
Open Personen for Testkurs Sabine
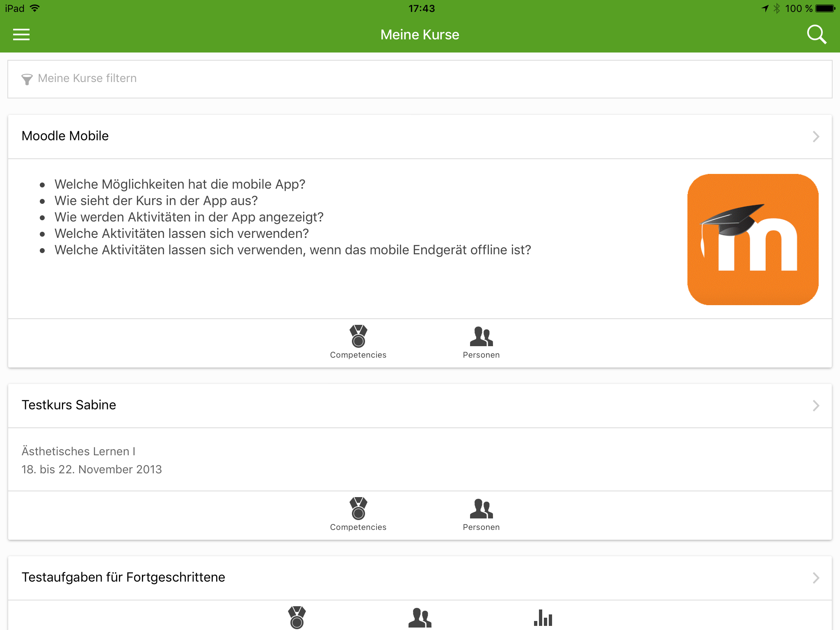(x=481, y=515)
